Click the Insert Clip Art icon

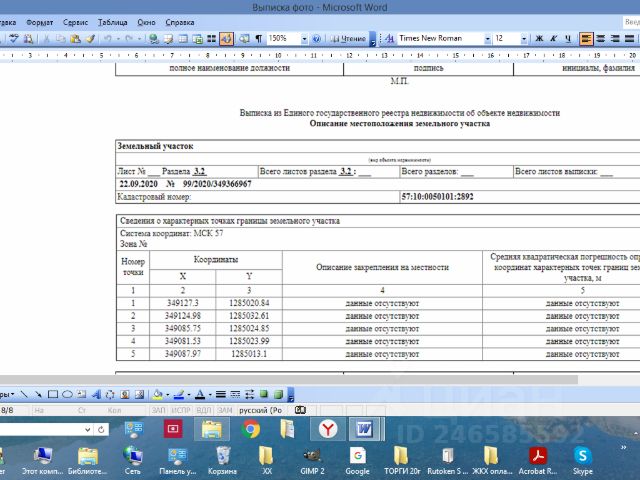click(125, 394)
